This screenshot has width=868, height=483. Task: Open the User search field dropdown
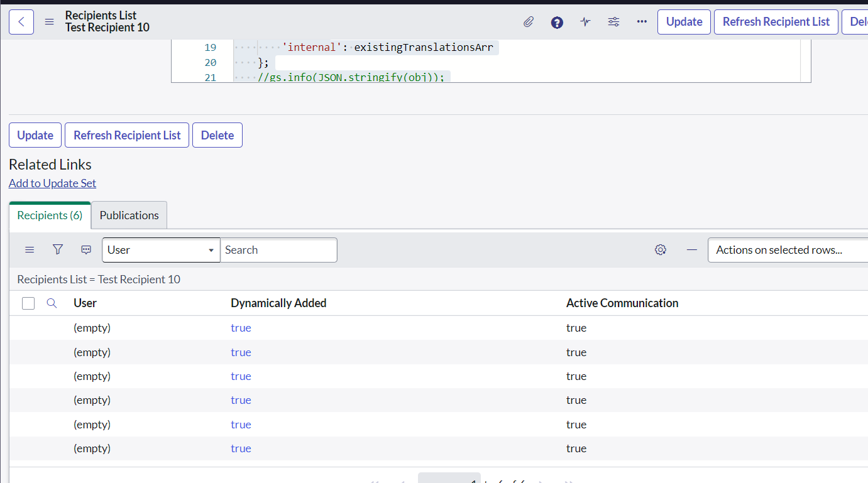pos(161,250)
